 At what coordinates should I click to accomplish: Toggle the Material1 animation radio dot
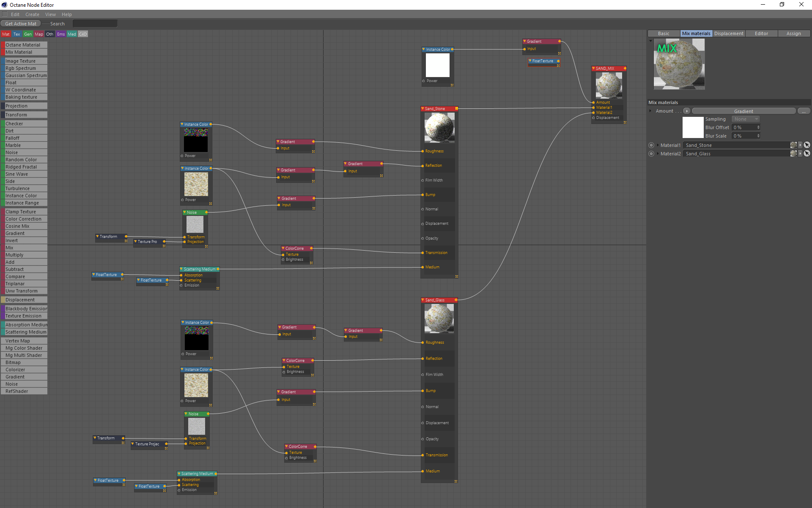(651, 145)
